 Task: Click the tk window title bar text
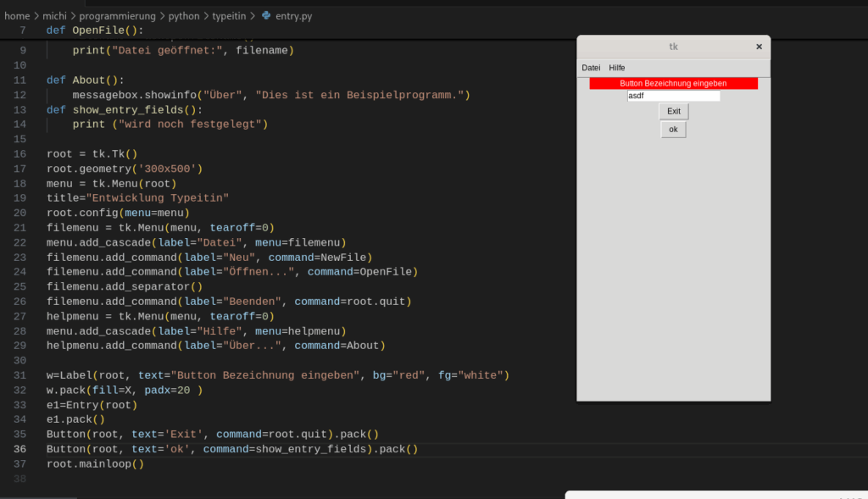(x=673, y=47)
